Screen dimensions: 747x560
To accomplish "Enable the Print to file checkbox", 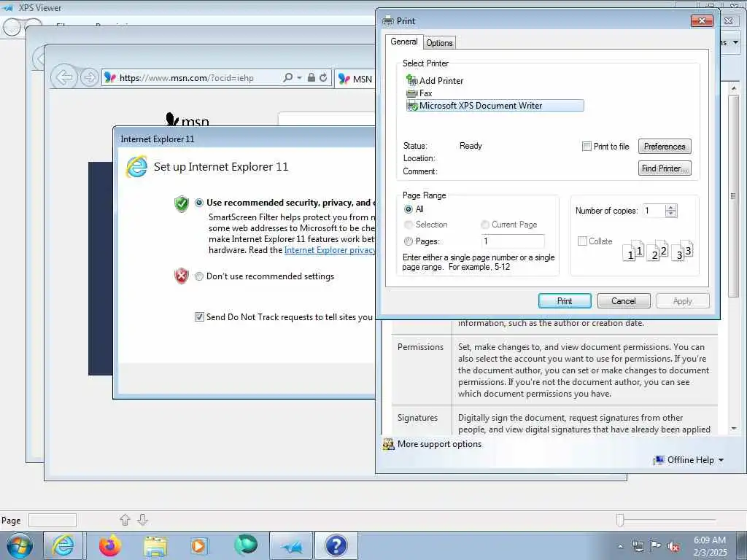I will [587, 146].
